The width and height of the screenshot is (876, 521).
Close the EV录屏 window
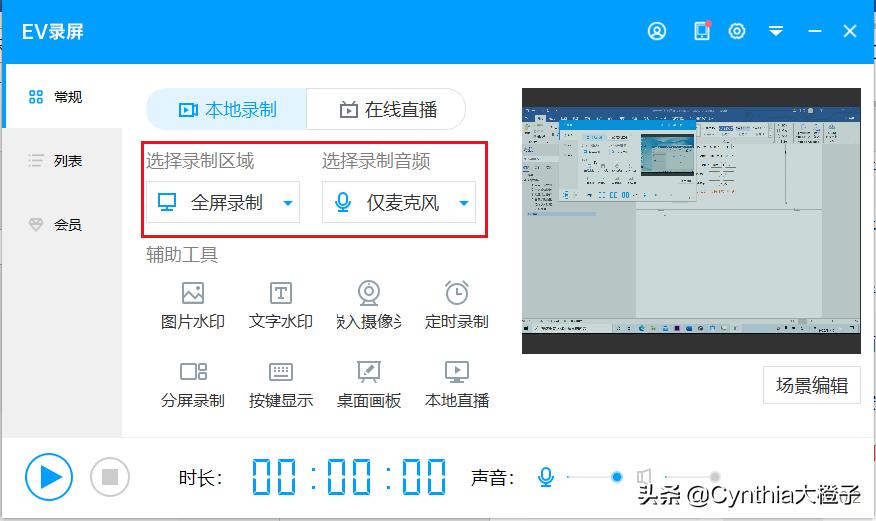[x=850, y=31]
